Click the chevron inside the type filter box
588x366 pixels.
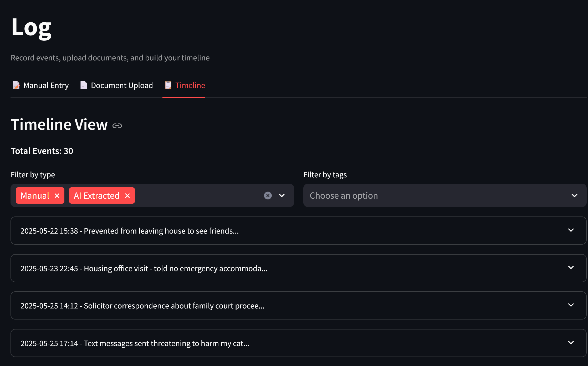point(282,195)
